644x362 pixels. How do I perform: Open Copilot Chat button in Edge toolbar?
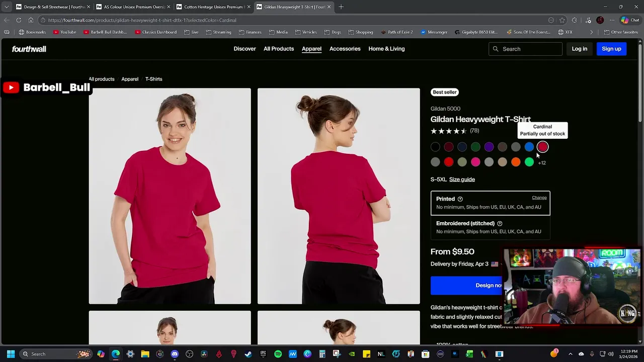629,20
